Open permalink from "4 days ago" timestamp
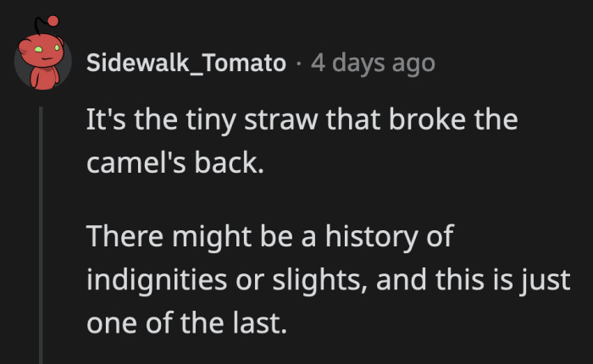The image size is (593, 364). coord(373,63)
